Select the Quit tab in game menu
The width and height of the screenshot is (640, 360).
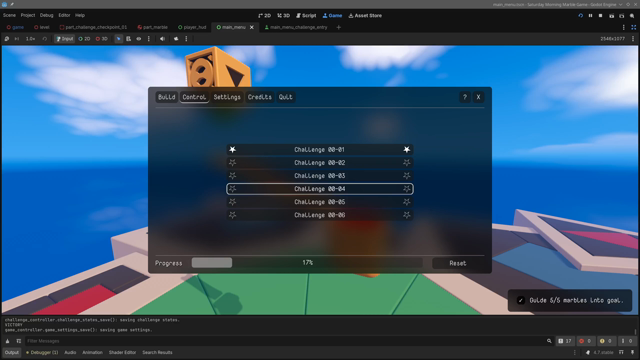pyautogui.click(x=286, y=97)
